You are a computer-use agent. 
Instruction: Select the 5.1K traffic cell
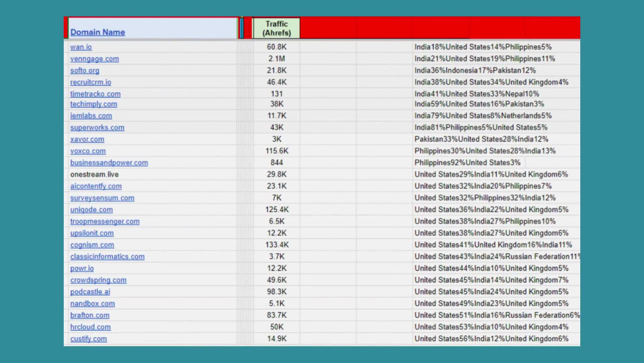point(276,304)
